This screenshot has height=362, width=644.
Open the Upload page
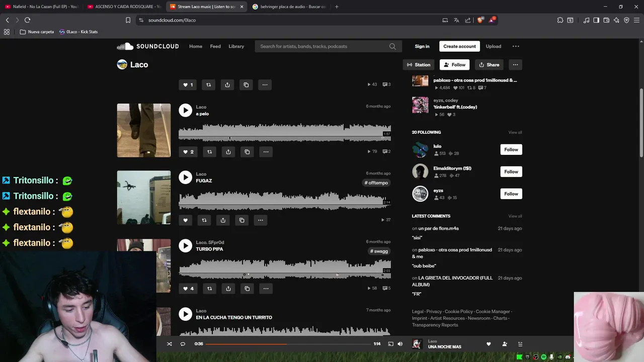click(494, 46)
